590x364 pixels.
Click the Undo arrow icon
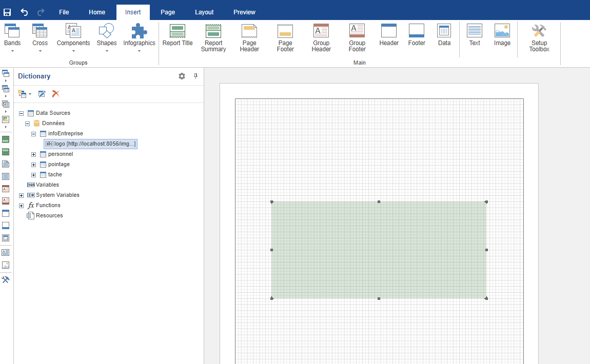(x=24, y=12)
